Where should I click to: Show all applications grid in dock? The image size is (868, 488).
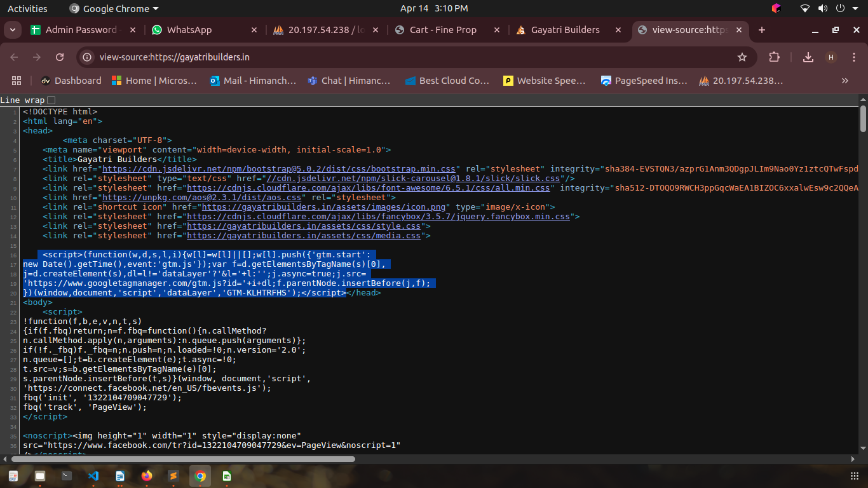click(854, 475)
